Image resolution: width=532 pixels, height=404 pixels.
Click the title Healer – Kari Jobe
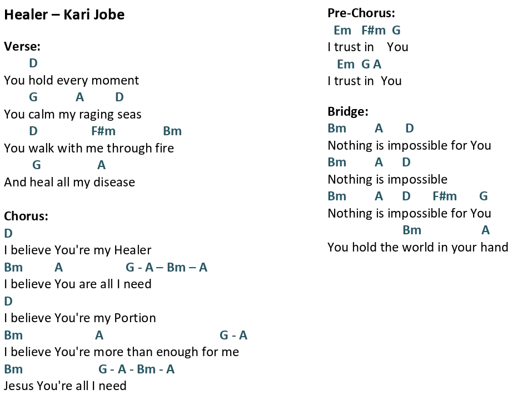click(64, 14)
